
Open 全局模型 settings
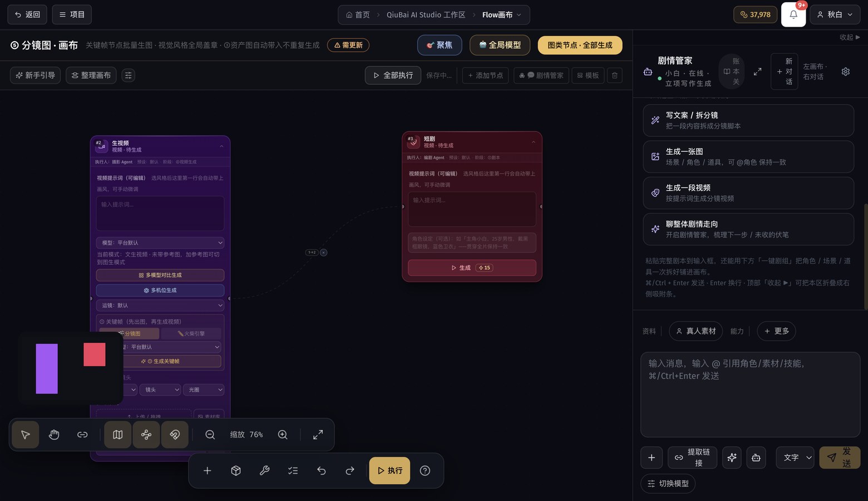500,45
